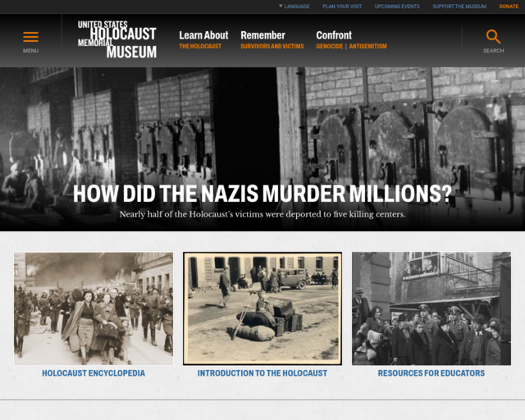Click the US Holocaust Memorial Museum logo

point(117,39)
